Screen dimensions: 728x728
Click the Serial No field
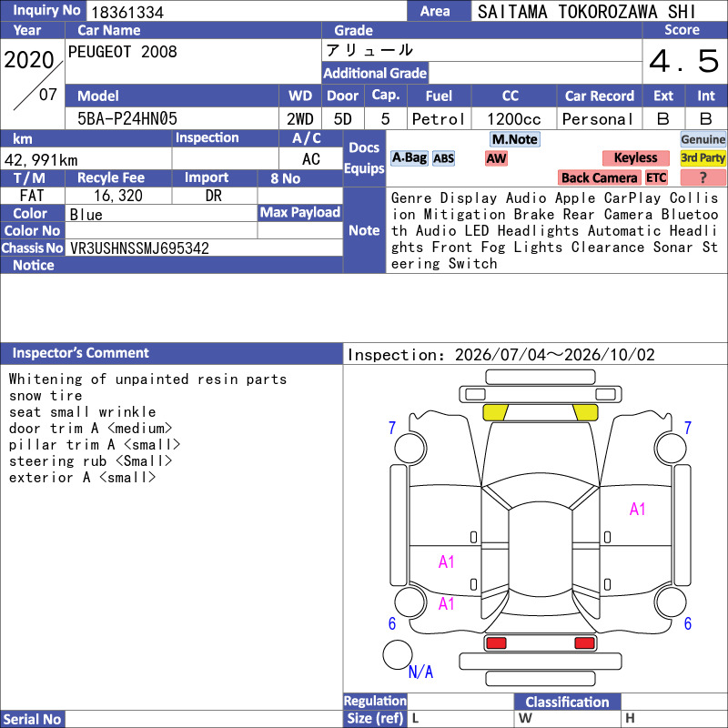click(x=204, y=719)
